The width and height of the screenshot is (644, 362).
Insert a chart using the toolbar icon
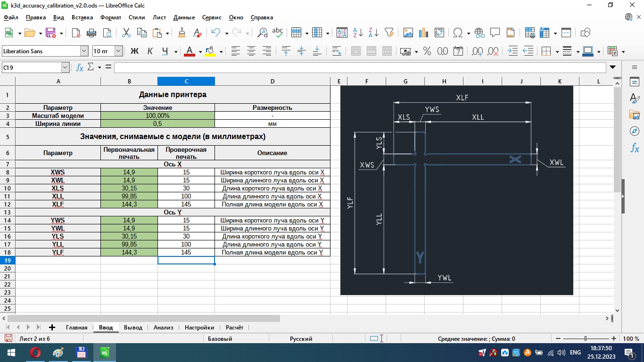pyautogui.click(x=423, y=33)
